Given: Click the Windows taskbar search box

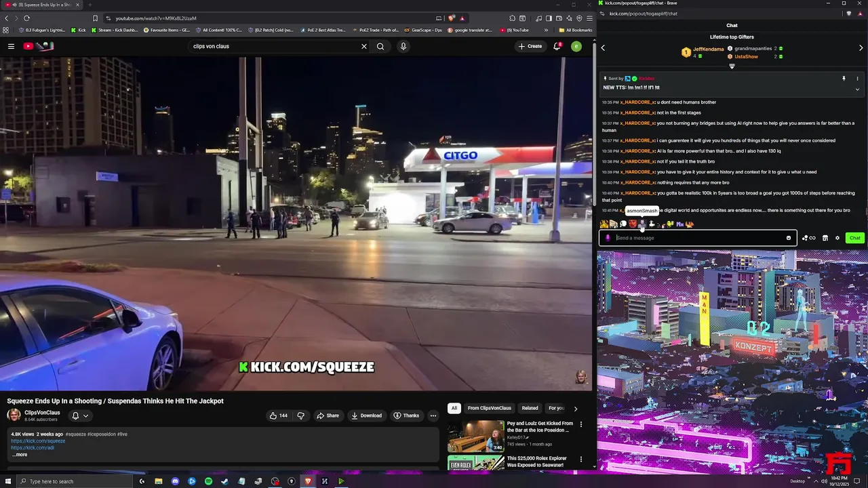Looking at the screenshot, I should pos(75,481).
